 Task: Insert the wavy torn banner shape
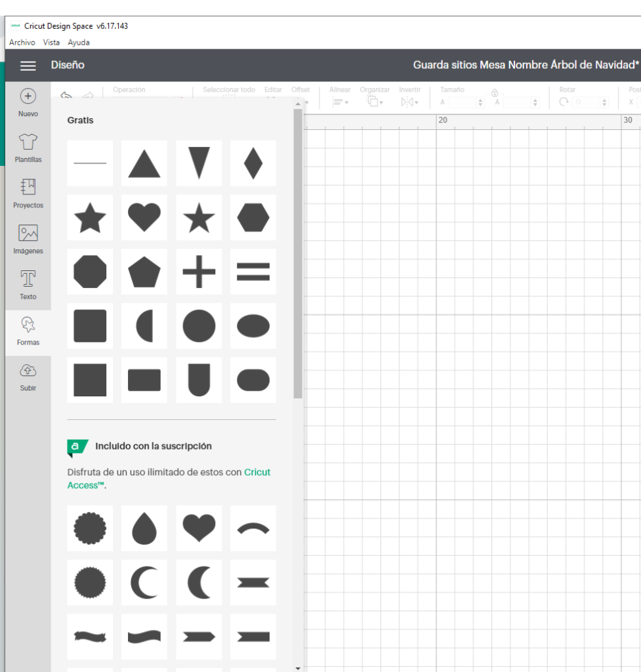pyautogui.click(x=90, y=637)
